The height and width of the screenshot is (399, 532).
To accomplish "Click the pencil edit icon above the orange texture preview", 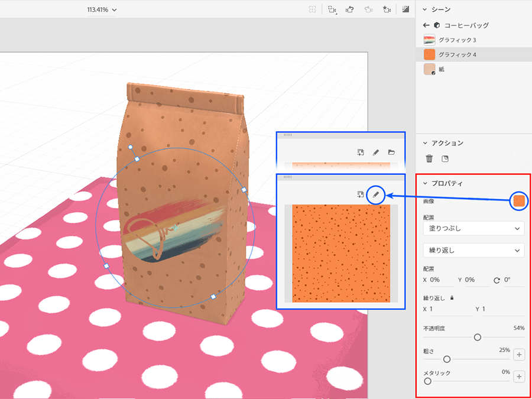I will (375, 194).
